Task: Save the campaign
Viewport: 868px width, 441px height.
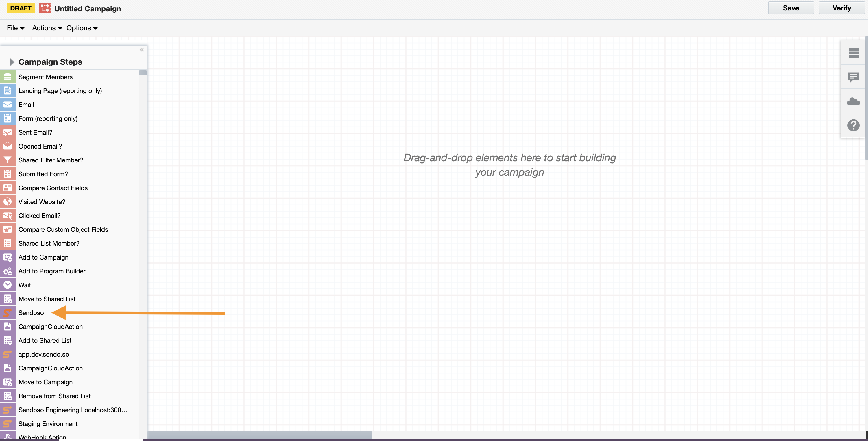Action: (791, 8)
